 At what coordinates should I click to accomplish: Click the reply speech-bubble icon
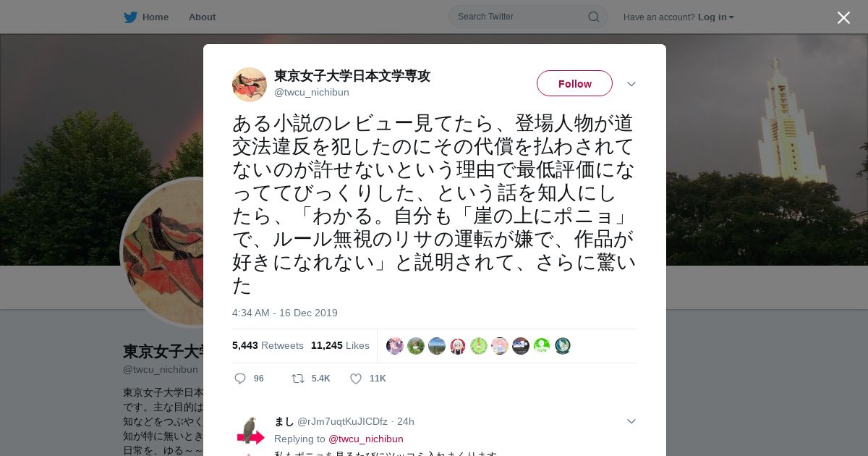240,379
